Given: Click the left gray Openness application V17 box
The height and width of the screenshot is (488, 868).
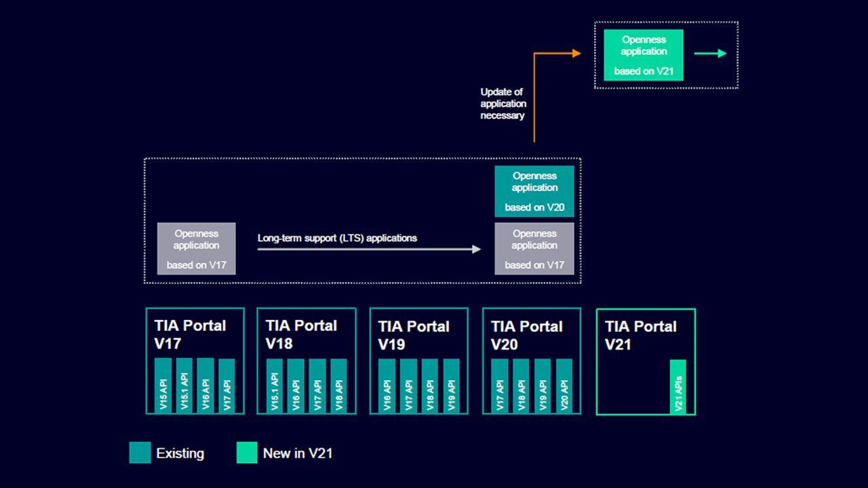Looking at the screenshot, I should coord(196,249).
